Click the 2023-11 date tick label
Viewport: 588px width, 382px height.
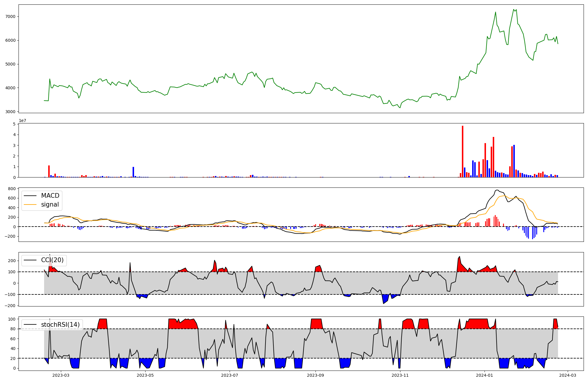click(x=400, y=375)
